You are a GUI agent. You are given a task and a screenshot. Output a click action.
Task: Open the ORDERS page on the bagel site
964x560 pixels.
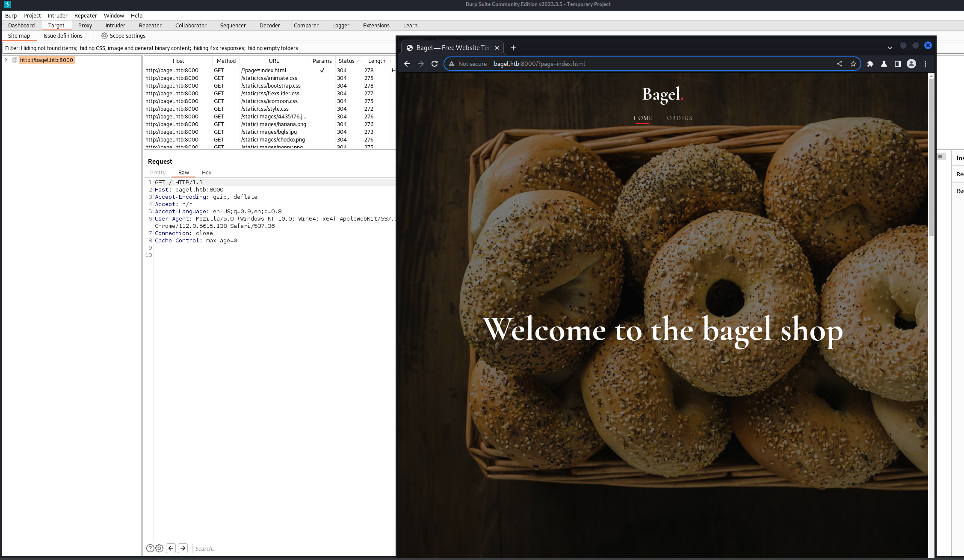coord(679,118)
